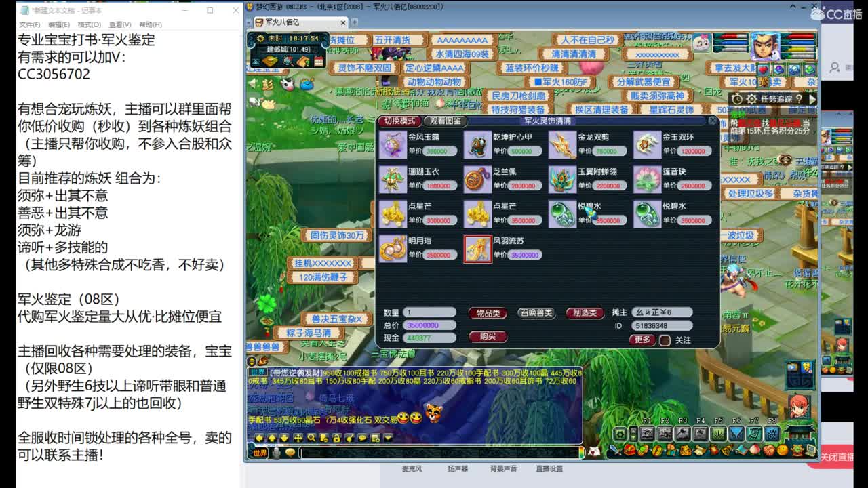The width and height of the screenshot is (868, 488).
Task: Select the F6 quick-skill slot icon
Action: click(736, 433)
